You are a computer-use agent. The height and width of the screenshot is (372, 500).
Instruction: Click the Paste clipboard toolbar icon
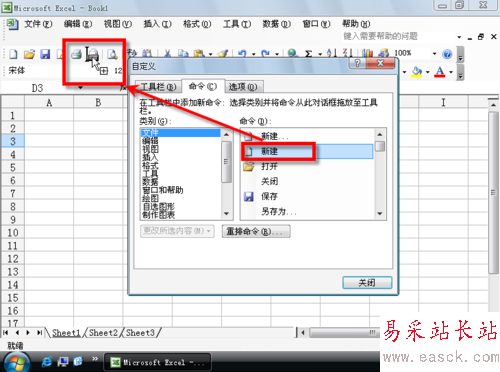tap(199, 53)
